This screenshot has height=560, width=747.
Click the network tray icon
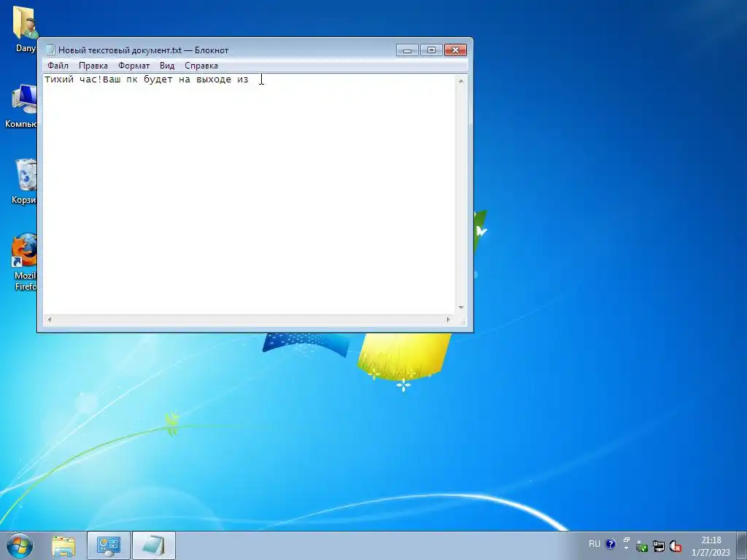pos(659,547)
